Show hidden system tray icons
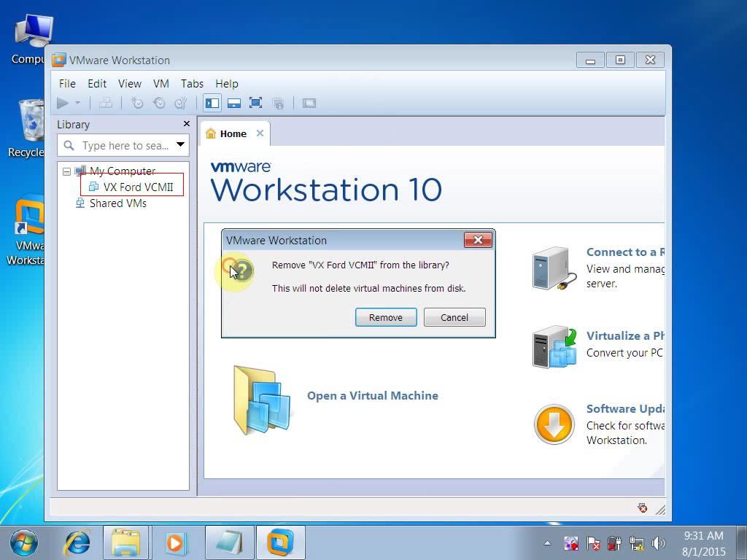Viewport: 747px width, 560px height. [547, 542]
